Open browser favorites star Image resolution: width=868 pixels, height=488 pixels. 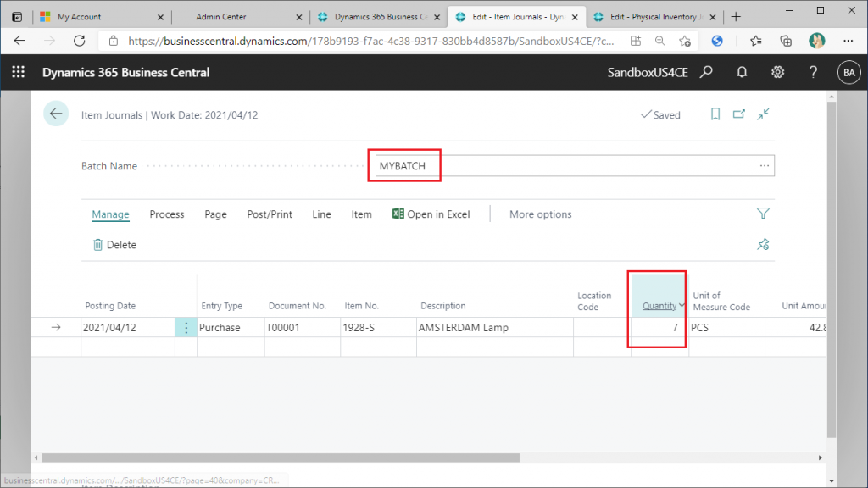point(755,41)
